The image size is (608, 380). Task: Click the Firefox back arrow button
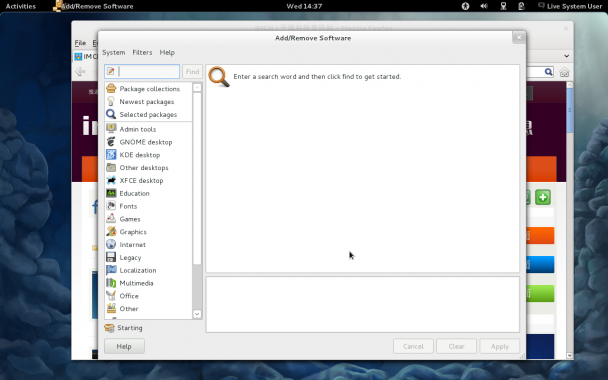point(80,72)
